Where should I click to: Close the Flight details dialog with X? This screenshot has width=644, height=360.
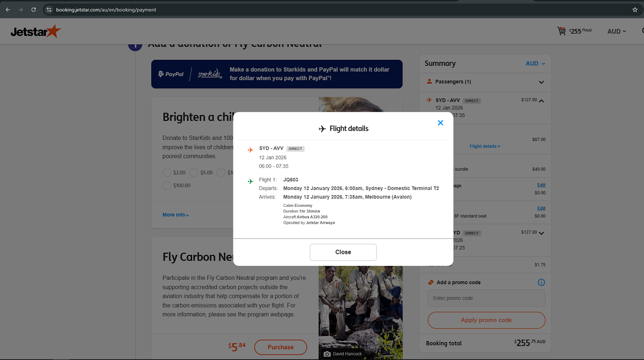[440, 123]
